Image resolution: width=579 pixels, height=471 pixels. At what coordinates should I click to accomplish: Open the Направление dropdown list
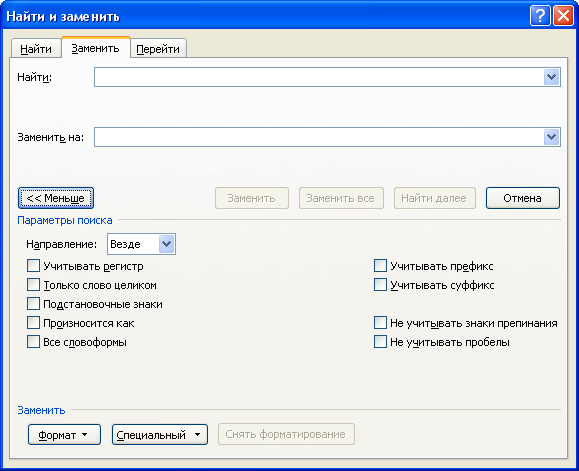(x=167, y=244)
